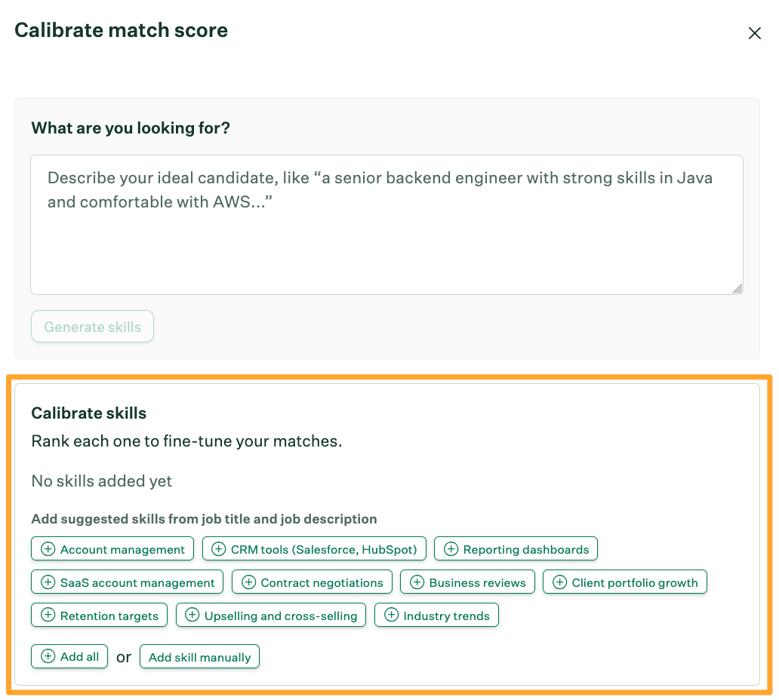This screenshot has width=779, height=700.
Task: Click plus icon on Contract negotiations chip
Action: [248, 582]
